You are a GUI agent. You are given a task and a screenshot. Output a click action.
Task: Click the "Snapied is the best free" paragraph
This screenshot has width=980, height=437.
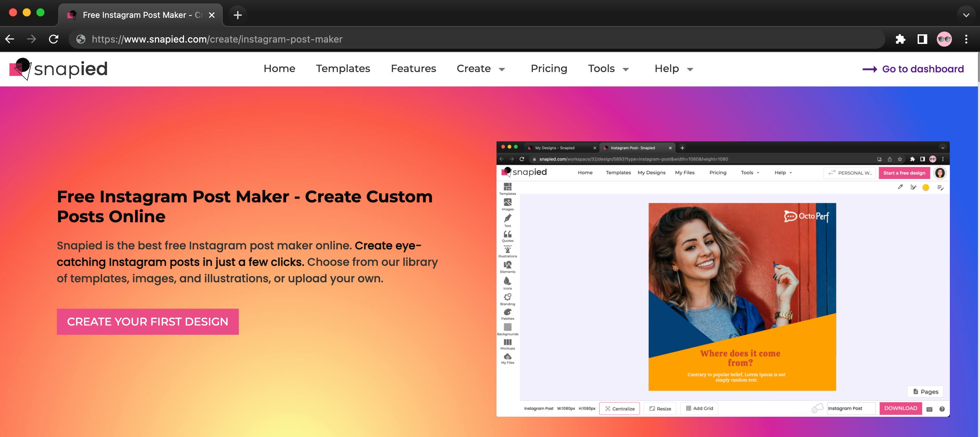[247, 262]
